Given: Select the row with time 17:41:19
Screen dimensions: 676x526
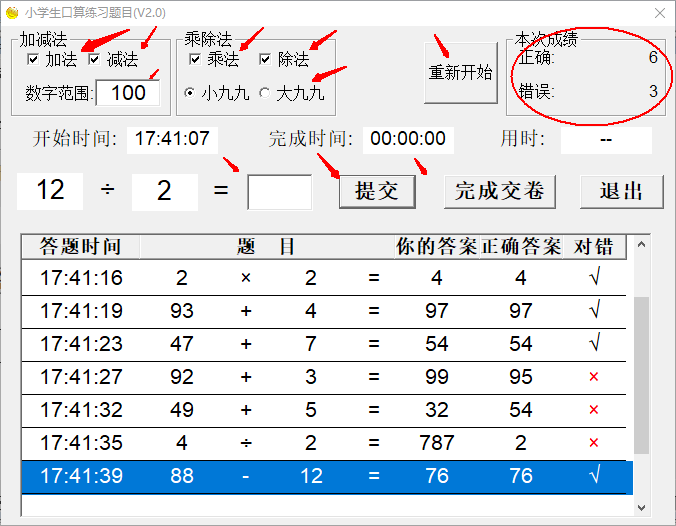Looking at the screenshot, I should pyautogui.click(x=324, y=311).
